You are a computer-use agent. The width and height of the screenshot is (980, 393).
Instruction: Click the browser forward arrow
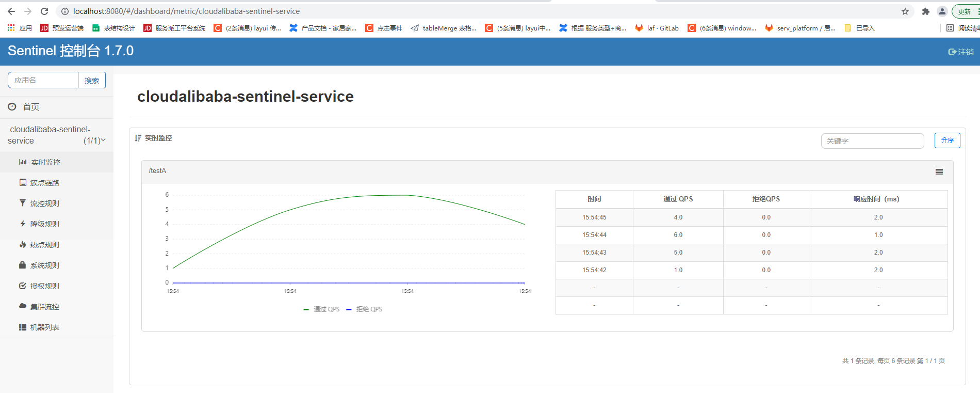[28, 11]
